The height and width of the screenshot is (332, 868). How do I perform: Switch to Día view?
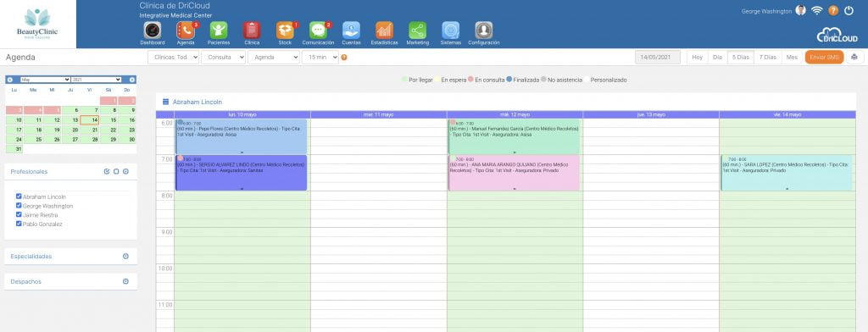click(717, 58)
